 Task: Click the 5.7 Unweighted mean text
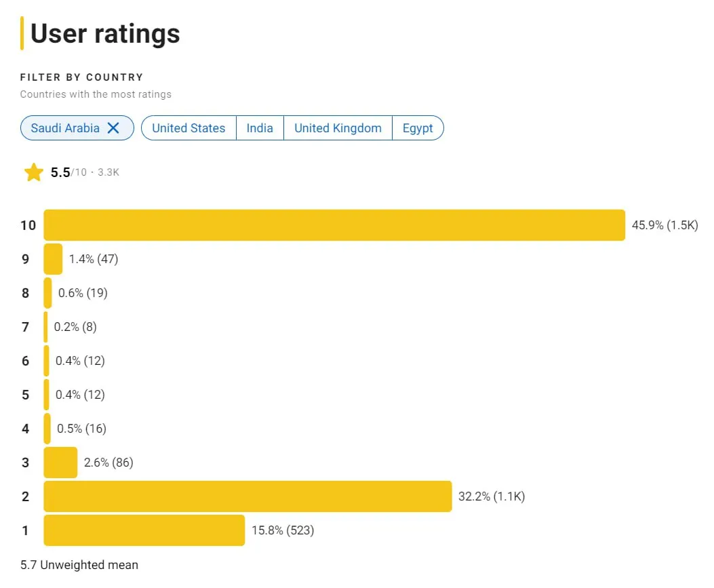coord(79,565)
